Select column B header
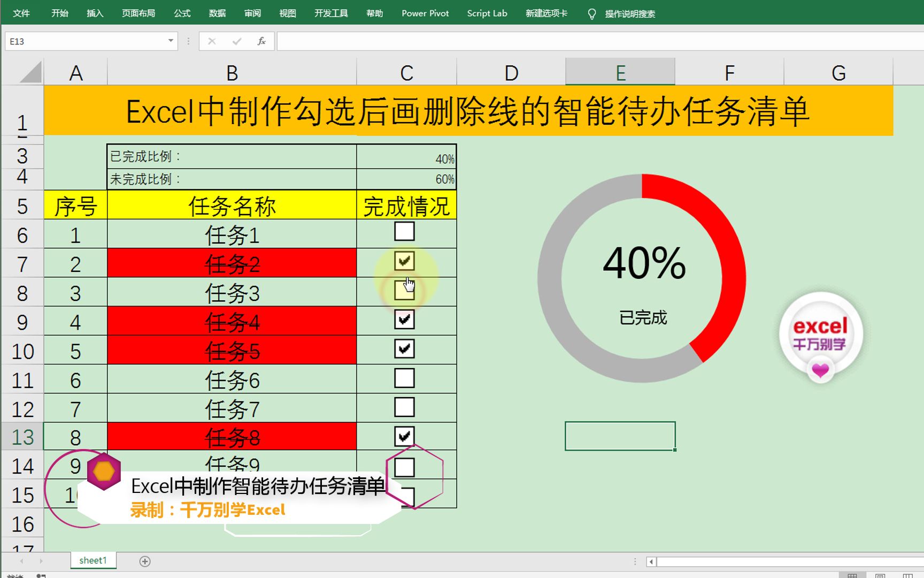Viewport: 924px width, 578px height. [232, 72]
